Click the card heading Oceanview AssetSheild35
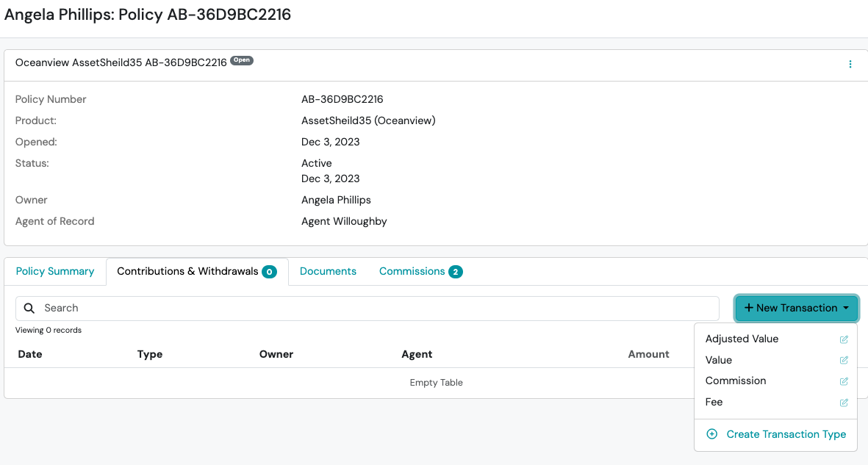The width and height of the screenshot is (868, 465). coord(121,62)
